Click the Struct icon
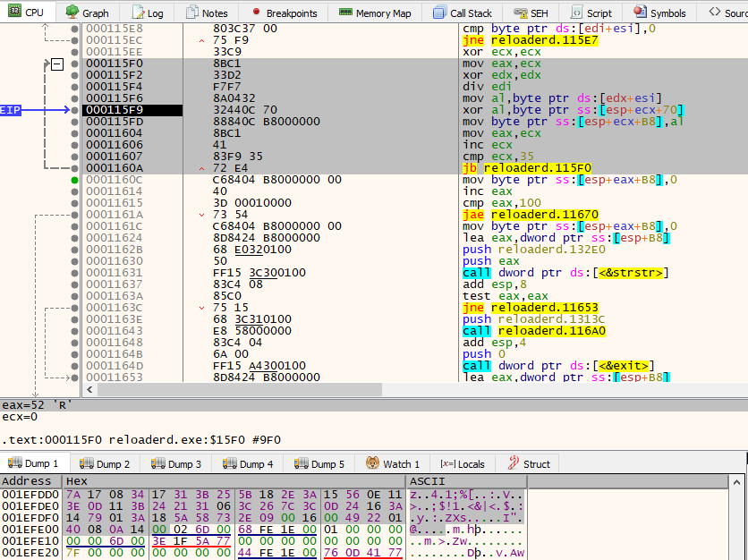 click(514, 462)
